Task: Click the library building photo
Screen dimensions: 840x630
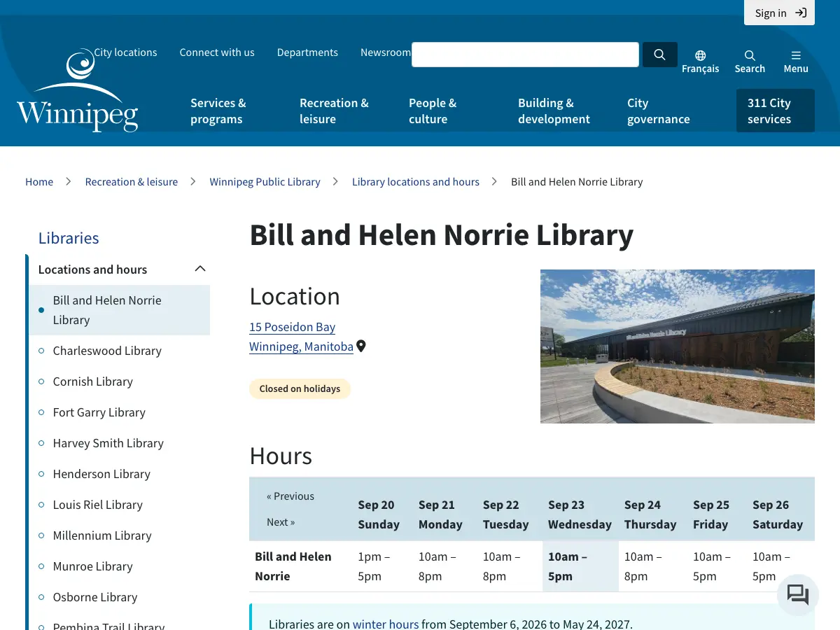Action: pos(678,346)
